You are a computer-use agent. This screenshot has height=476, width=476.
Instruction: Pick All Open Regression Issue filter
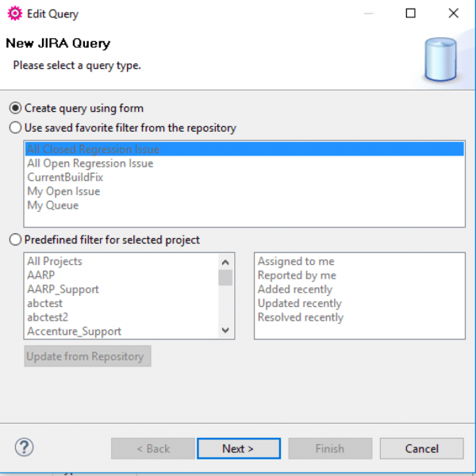(x=90, y=163)
